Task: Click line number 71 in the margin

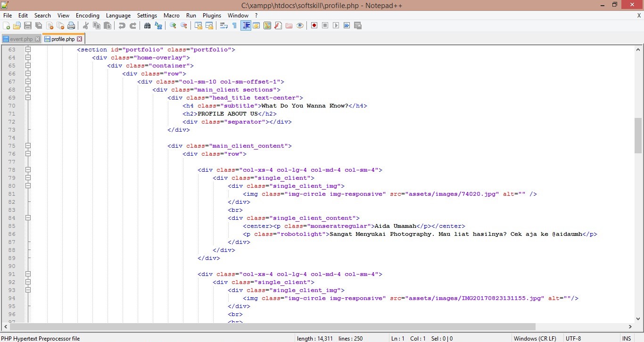Action: [x=12, y=114]
